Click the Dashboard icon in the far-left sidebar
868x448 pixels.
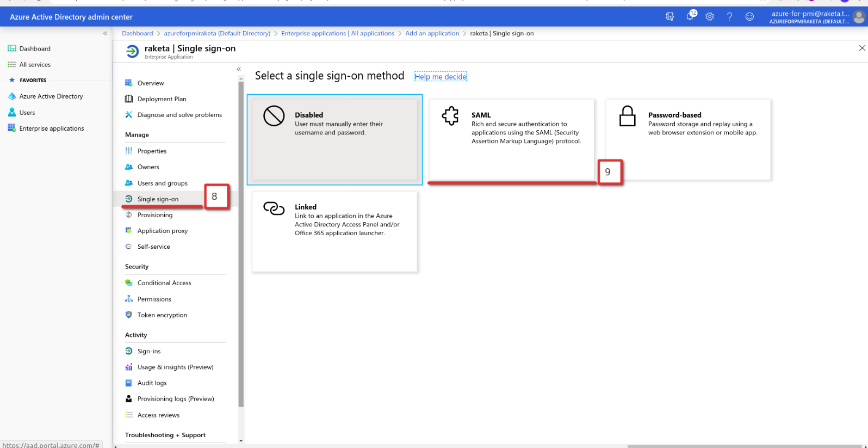12,48
